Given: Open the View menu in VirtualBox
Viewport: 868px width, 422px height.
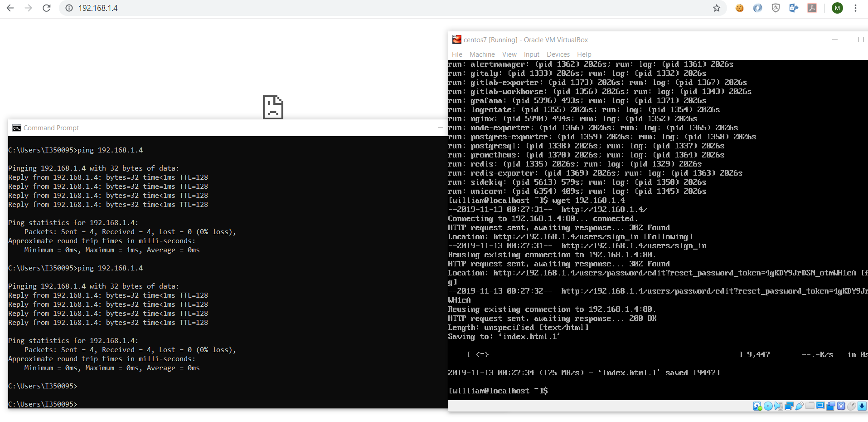Looking at the screenshot, I should click(x=509, y=54).
